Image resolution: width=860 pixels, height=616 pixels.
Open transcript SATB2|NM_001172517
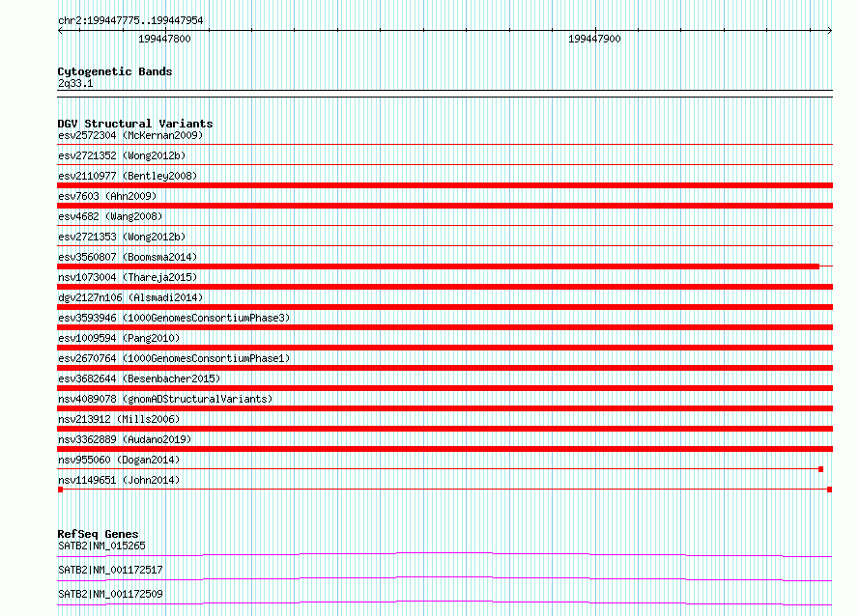(110, 570)
